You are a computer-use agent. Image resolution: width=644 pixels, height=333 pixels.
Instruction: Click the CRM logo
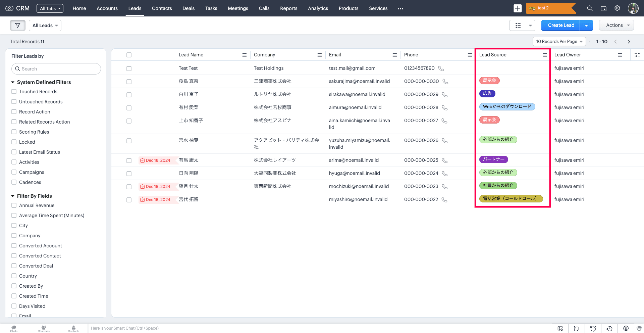point(17,8)
